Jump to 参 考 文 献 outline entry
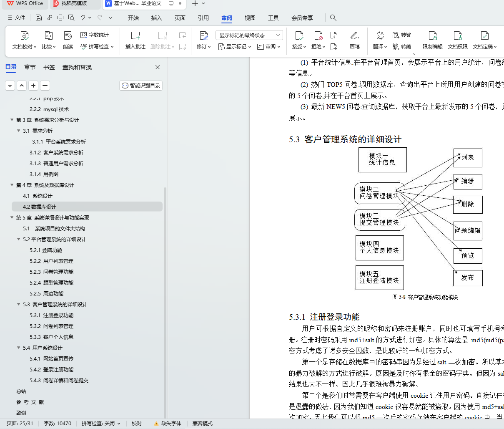This screenshot has width=504, height=429. (30, 402)
